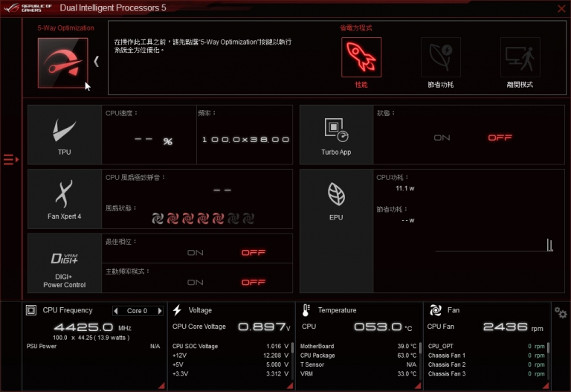Open the TPU panel
The width and height of the screenshot is (571, 392).
(65, 135)
